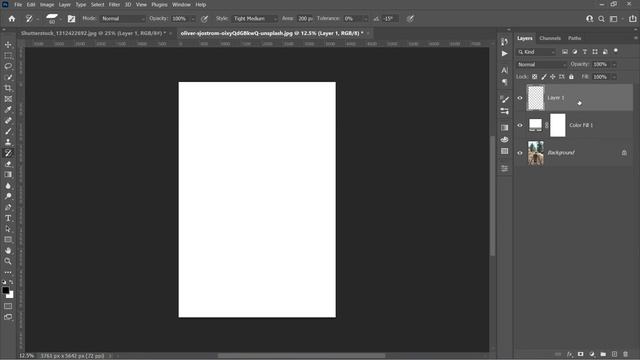This screenshot has height=360, width=640.
Task: Toggle filter for type layers
Action: click(x=585, y=52)
